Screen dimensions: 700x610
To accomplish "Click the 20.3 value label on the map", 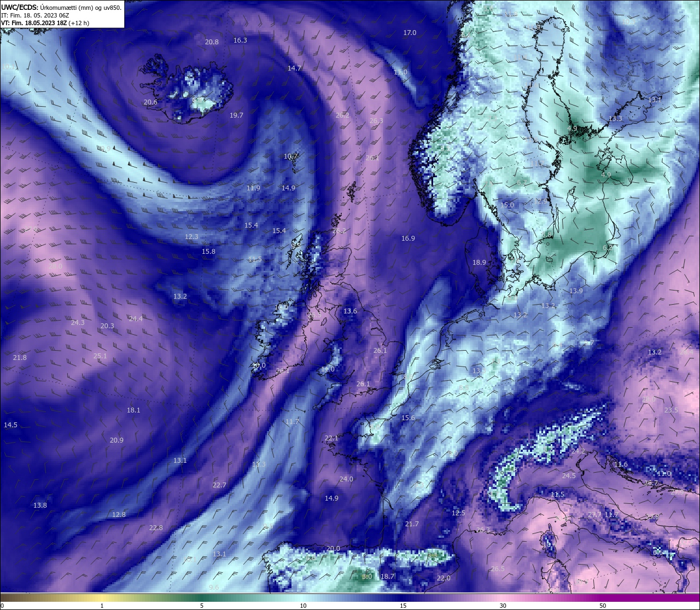I will click(107, 326).
